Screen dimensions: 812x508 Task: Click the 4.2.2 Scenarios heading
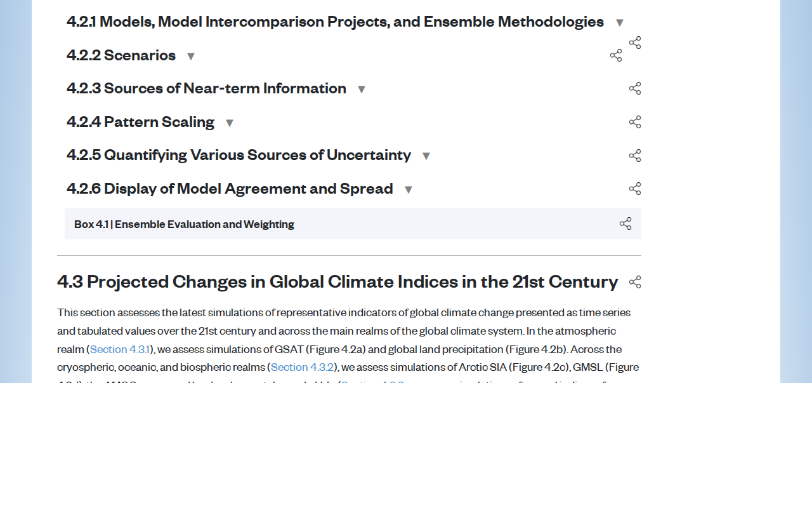click(x=121, y=55)
